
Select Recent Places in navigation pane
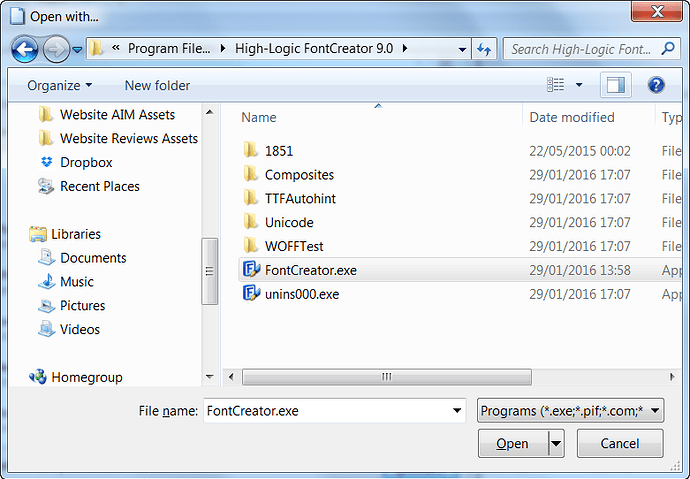click(89, 186)
